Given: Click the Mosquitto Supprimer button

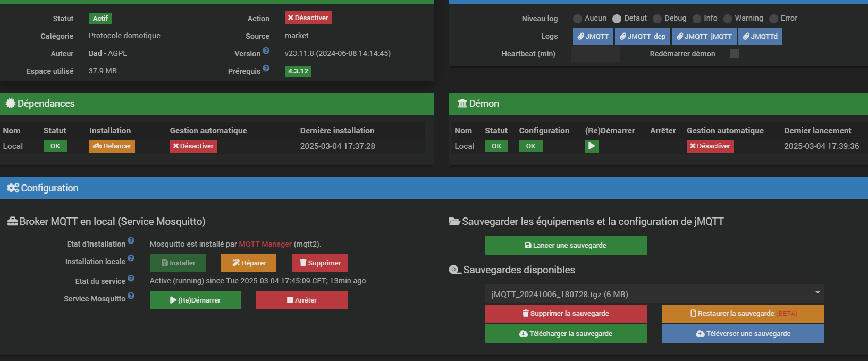Looking at the screenshot, I should tap(319, 263).
